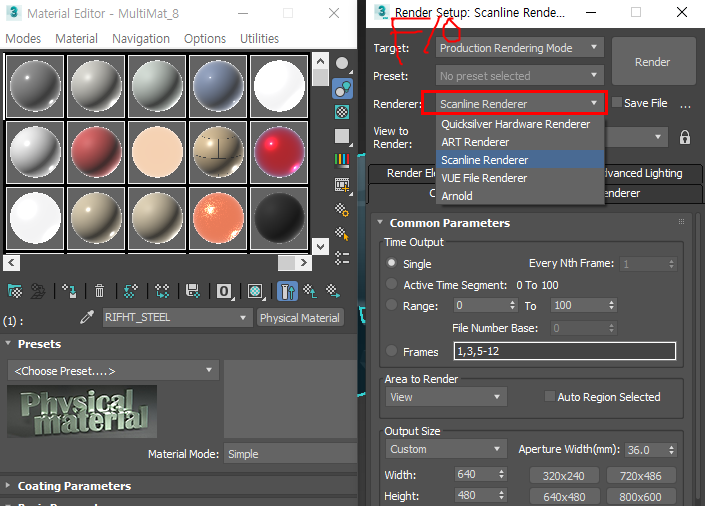Click the Put Material to Scene icon
Screen dimensions: 705x506
click(38, 291)
